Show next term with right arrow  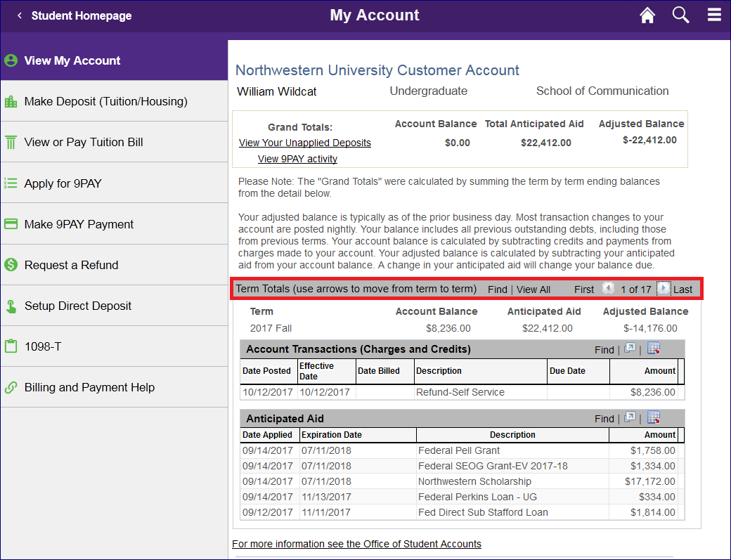[664, 288]
